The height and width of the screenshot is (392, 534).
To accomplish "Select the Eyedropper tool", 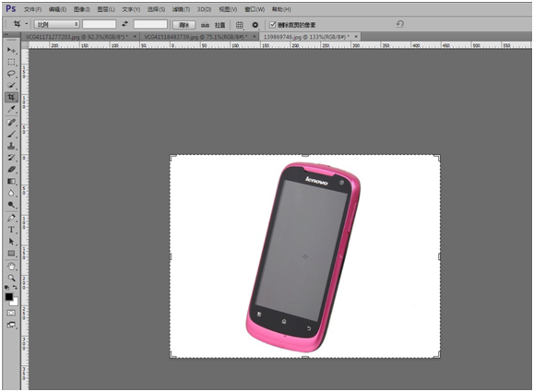I will tap(12, 109).
